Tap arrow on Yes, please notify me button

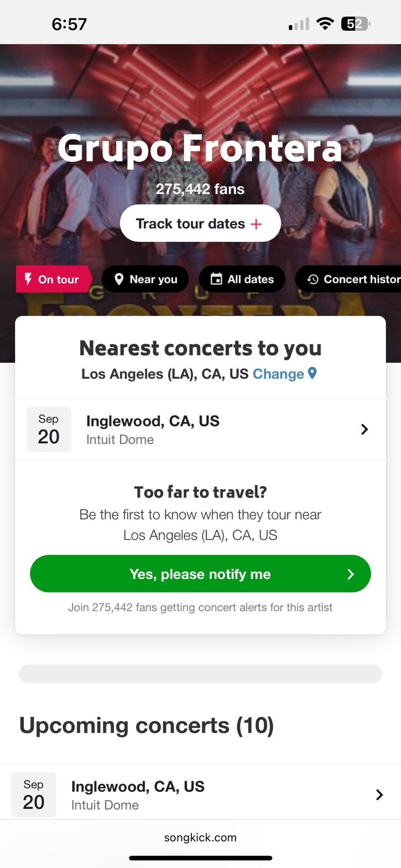coord(350,574)
